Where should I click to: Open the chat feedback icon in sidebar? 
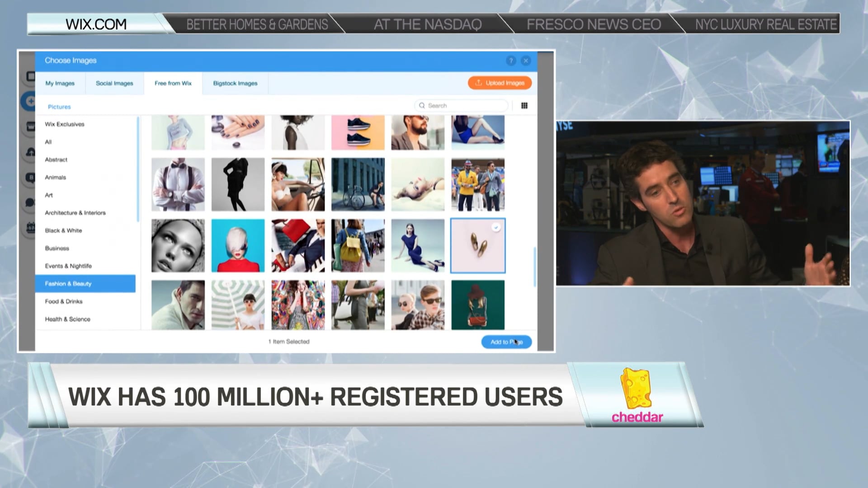(31, 202)
